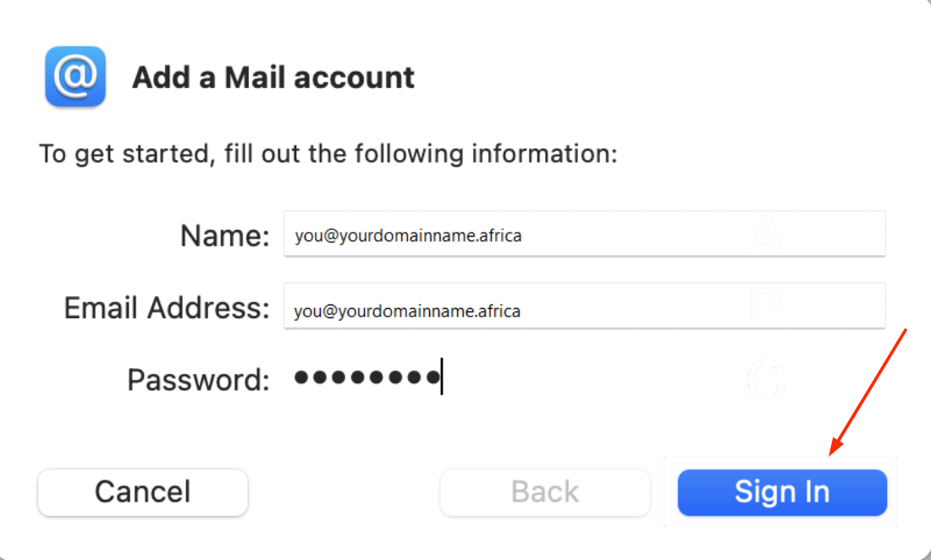Click the "Name:" field label

pyautogui.click(x=225, y=236)
